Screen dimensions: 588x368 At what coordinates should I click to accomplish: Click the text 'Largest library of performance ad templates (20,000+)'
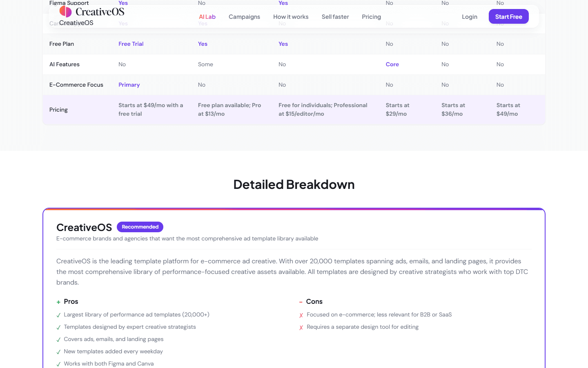click(136, 314)
